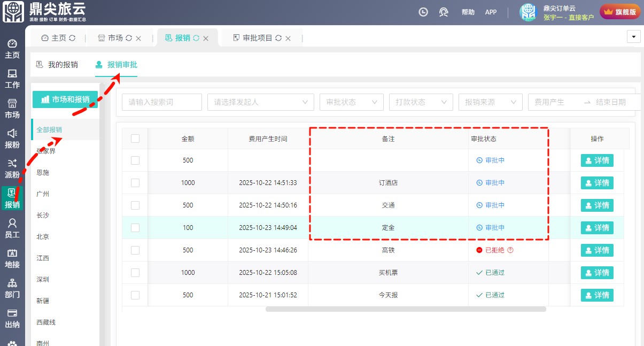The width and height of the screenshot is (644, 346).
Task: Open the 请选择发起人 dropdown
Action: pyautogui.click(x=260, y=102)
